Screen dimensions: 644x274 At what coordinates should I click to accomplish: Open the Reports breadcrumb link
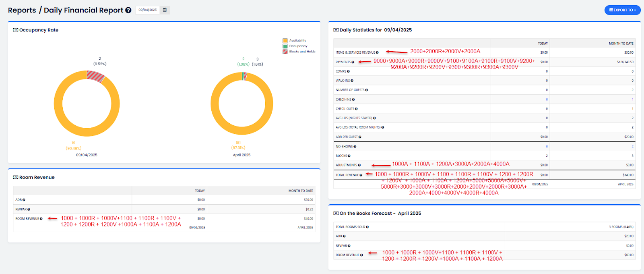pyautogui.click(x=22, y=10)
